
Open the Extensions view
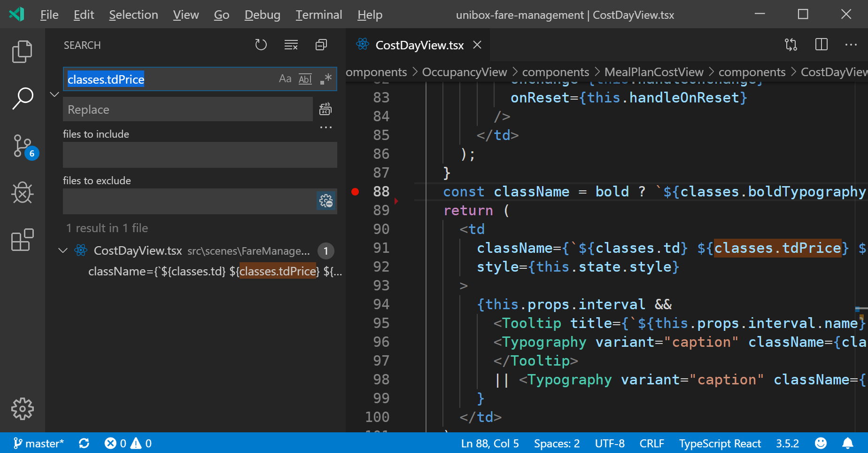point(22,240)
